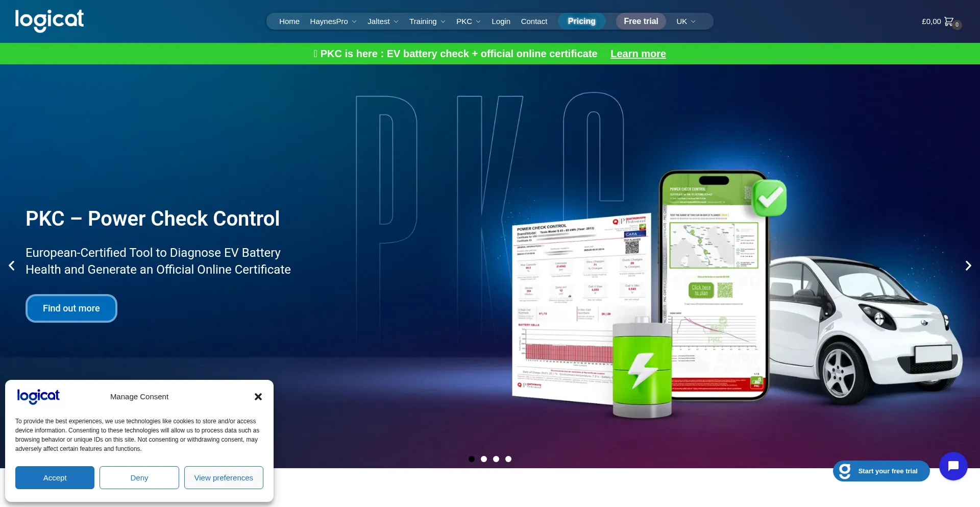Open the Contact page
The width and height of the screenshot is (980, 507).
coord(534,21)
